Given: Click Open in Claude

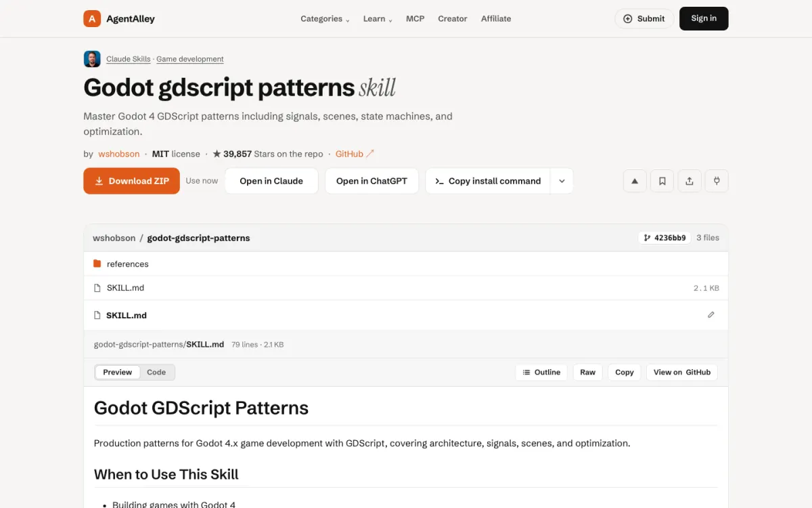Looking at the screenshot, I should [271, 181].
